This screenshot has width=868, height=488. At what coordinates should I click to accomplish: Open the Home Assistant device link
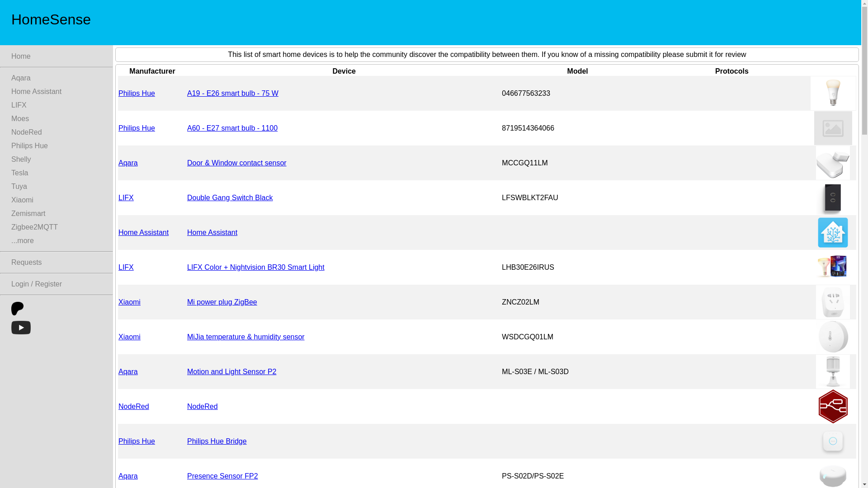point(212,233)
